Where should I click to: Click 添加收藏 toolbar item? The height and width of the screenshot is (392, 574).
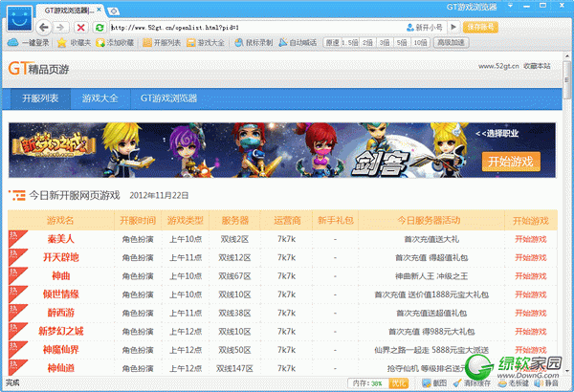tap(115, 43)
